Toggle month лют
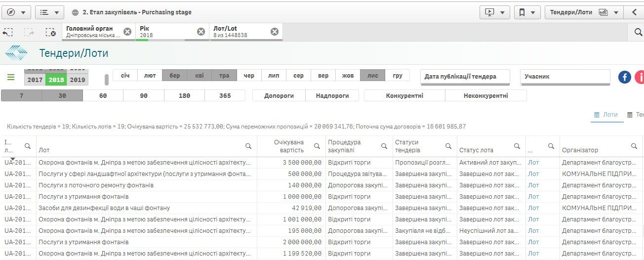 point(150,76)
